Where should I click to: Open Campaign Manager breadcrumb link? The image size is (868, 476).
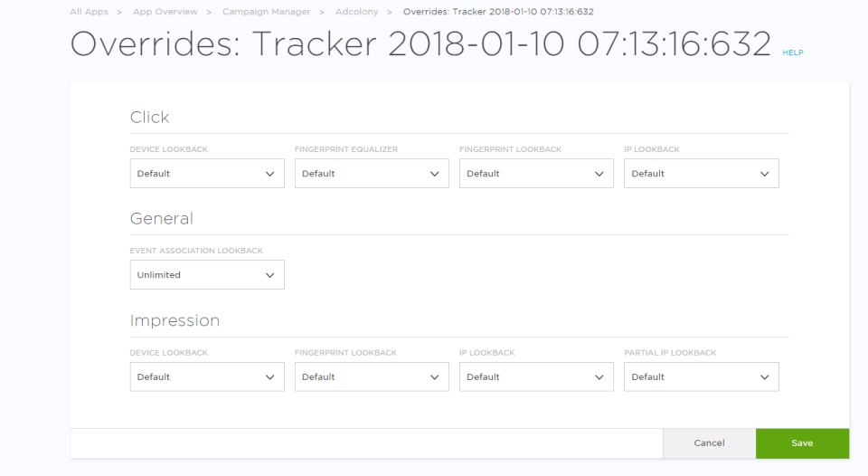click(266, 12)
